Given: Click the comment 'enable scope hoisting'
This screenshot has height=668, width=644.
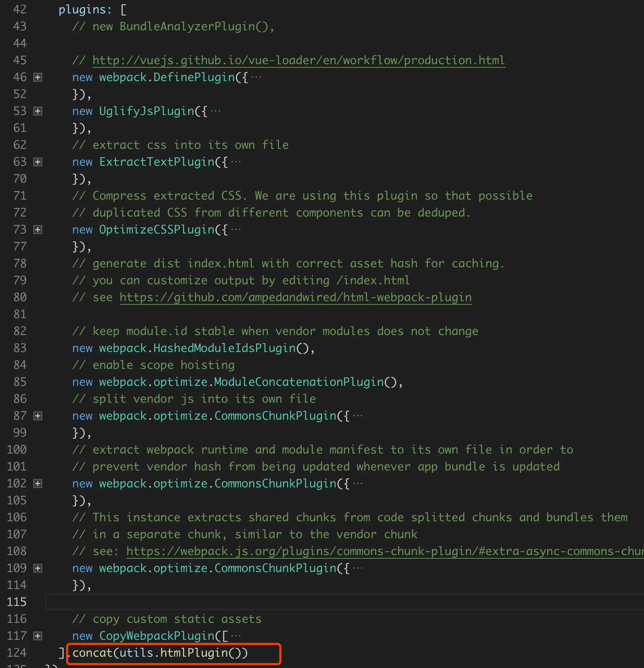Looking at the screenshot, I should tap(153, 365).
